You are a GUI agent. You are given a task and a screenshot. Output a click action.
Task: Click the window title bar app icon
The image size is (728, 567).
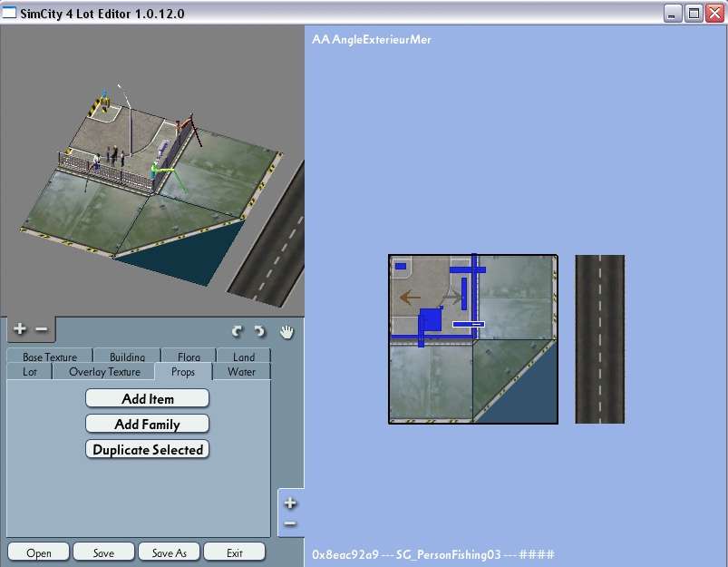point(9,13)
